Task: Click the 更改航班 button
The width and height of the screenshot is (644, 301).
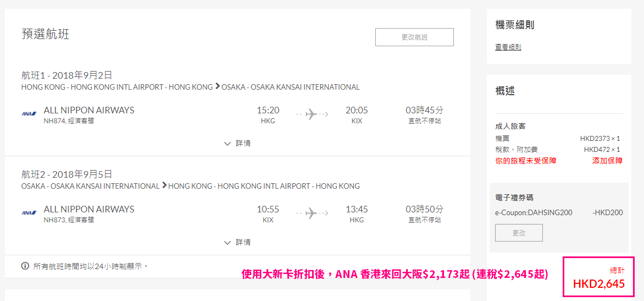Action: (x=414, y=37)
